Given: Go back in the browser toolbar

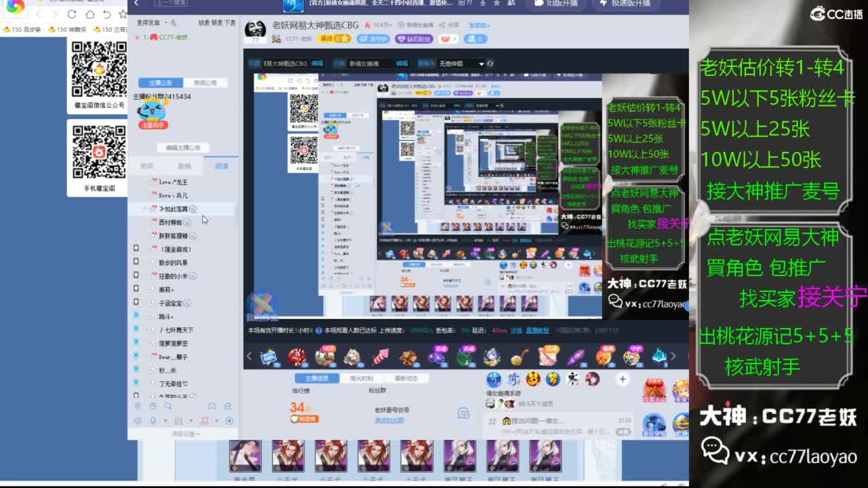Looking at the screenshot, I should (38, 14).
